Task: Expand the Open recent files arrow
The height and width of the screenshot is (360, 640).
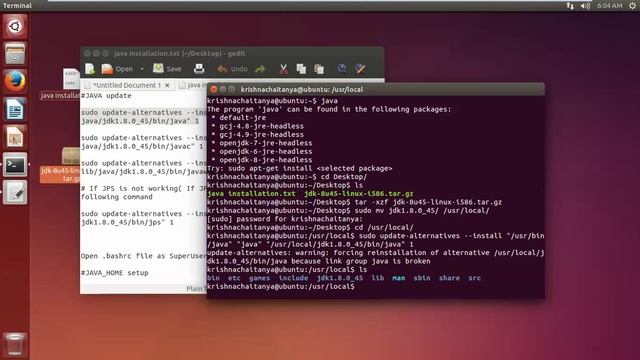Action: [x=142, y=69]
